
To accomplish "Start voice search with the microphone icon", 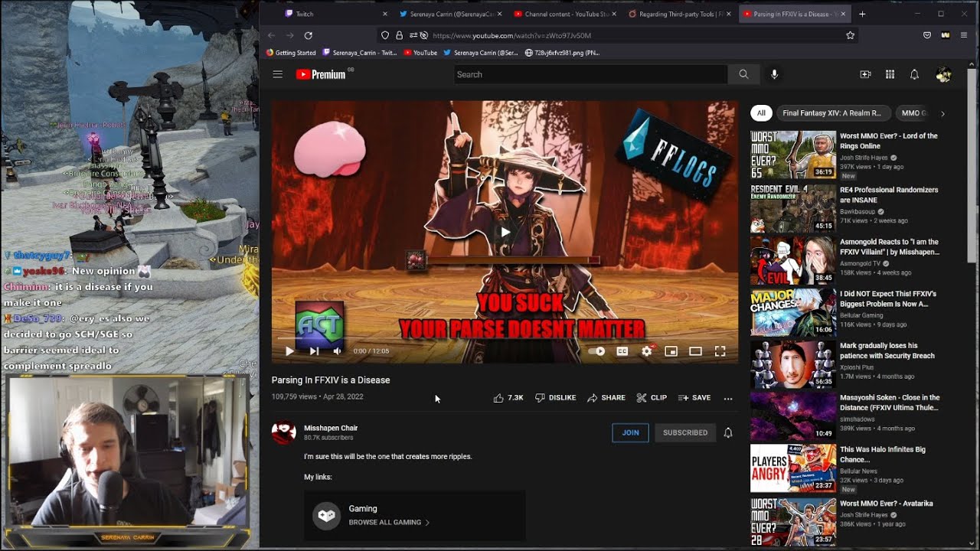I will [774, 74].
